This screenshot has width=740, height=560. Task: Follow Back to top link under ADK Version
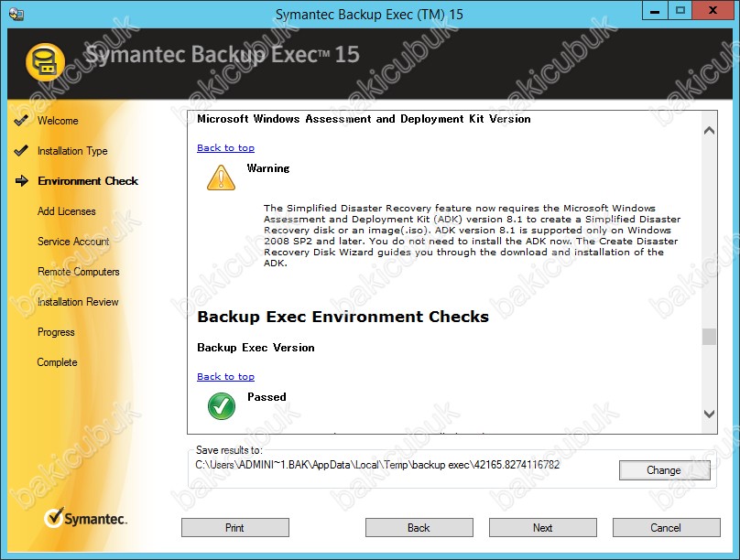coord(225,147)
